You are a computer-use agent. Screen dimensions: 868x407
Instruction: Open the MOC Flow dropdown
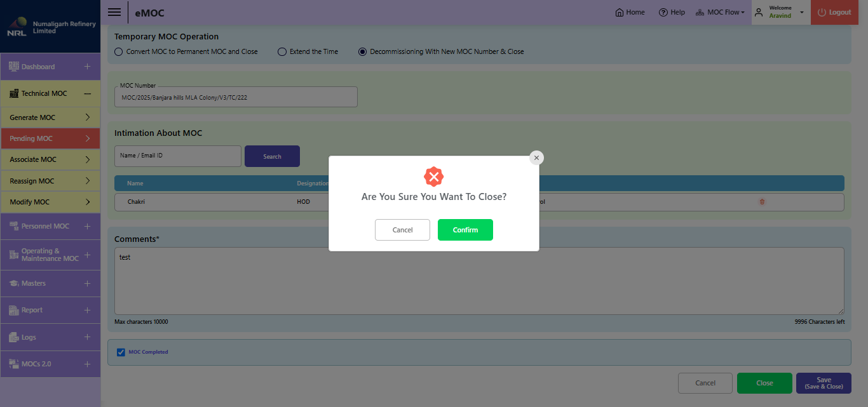(720, 13)
